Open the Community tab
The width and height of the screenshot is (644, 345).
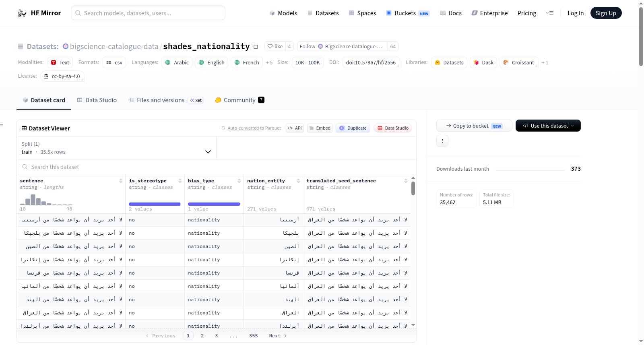239,100
